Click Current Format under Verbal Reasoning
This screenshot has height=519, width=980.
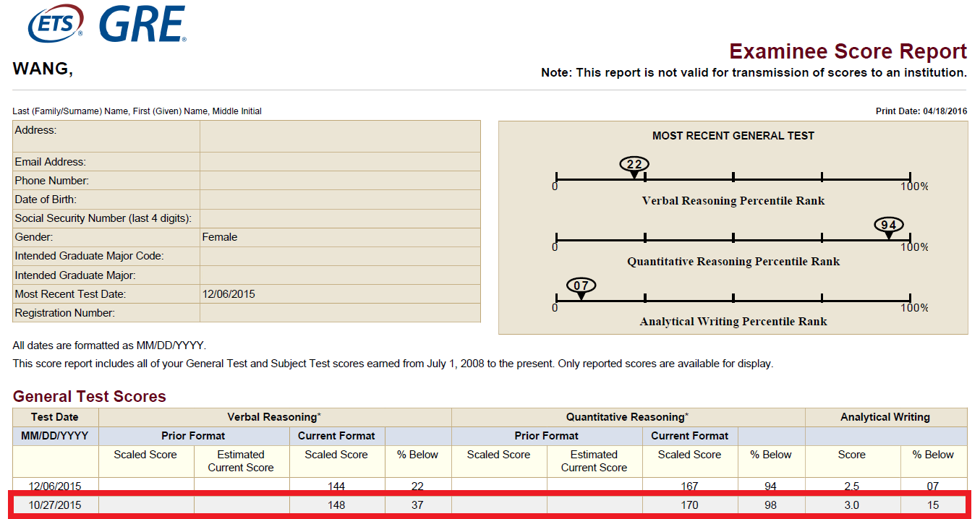click(x=337, y=436)
